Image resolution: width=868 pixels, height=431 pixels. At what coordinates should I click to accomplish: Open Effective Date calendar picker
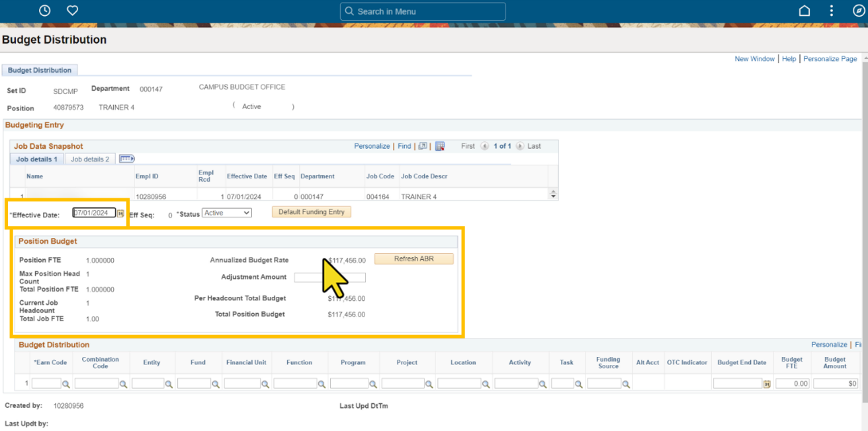(120, 213)
